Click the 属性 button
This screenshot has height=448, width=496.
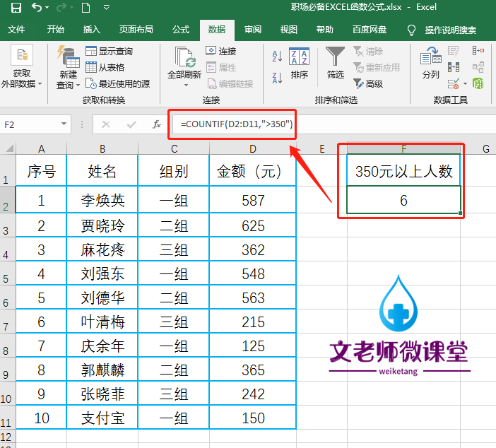click(x=221, y=67)
